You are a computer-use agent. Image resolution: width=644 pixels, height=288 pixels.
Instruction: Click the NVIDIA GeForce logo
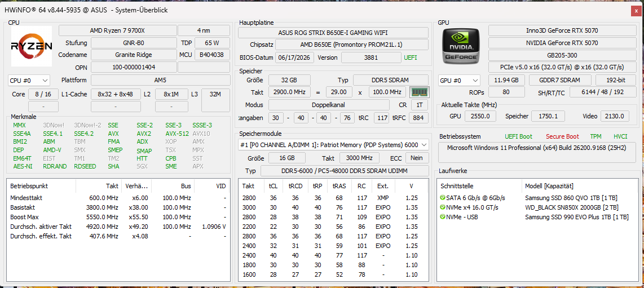tap(460, 46)
